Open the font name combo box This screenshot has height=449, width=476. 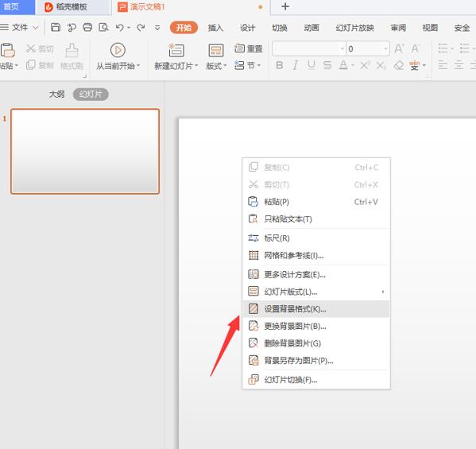pyautogui.click(x=309, y=48)
